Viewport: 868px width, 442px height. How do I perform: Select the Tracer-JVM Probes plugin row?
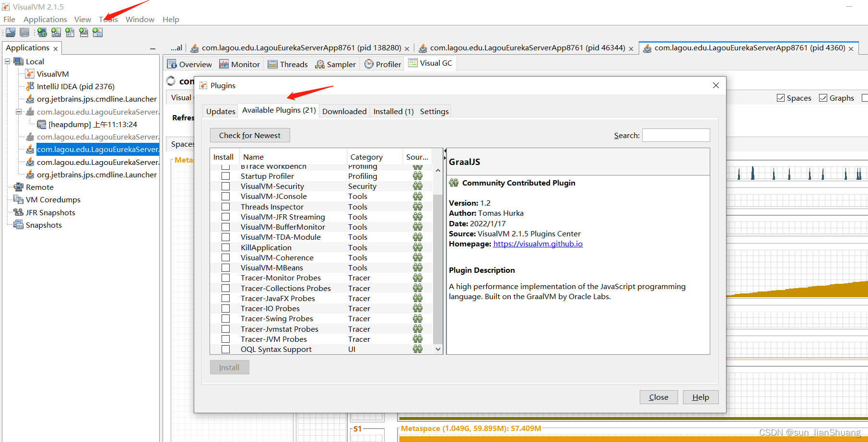click(321, 339)
